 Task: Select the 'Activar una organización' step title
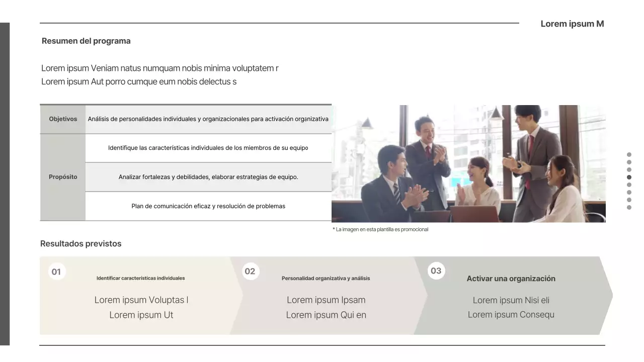(511, 279)
